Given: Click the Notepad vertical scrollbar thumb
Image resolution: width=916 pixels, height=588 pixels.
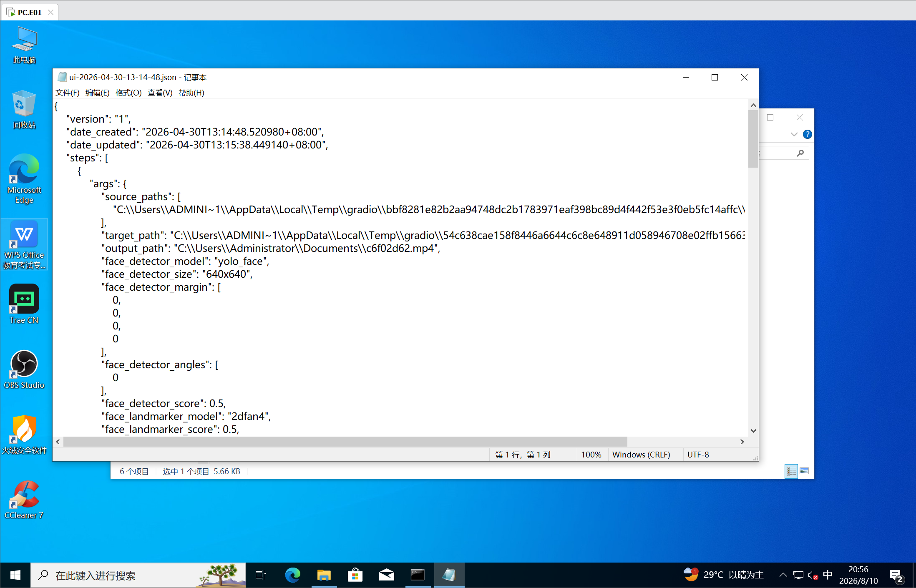Looking at the screenshot, I should click(753, 138).
